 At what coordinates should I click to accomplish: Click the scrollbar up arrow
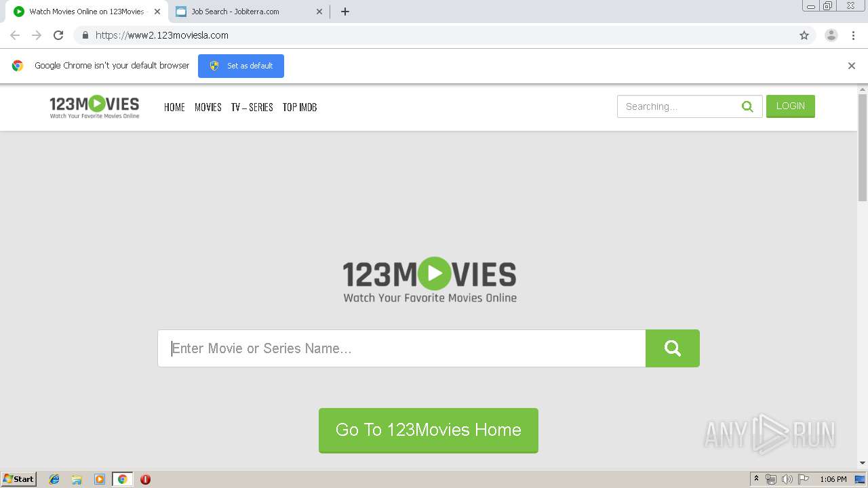(x=863, y=89)
